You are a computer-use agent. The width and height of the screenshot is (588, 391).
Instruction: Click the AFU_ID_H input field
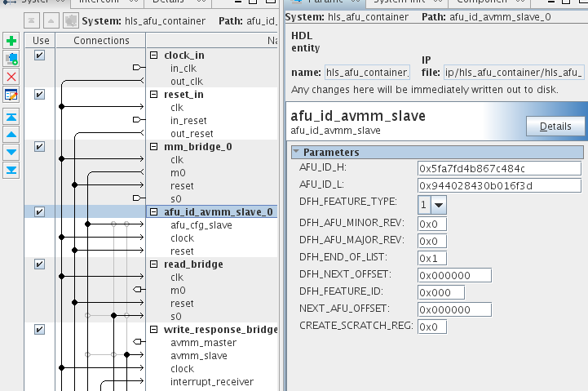[x=498, y=168]
